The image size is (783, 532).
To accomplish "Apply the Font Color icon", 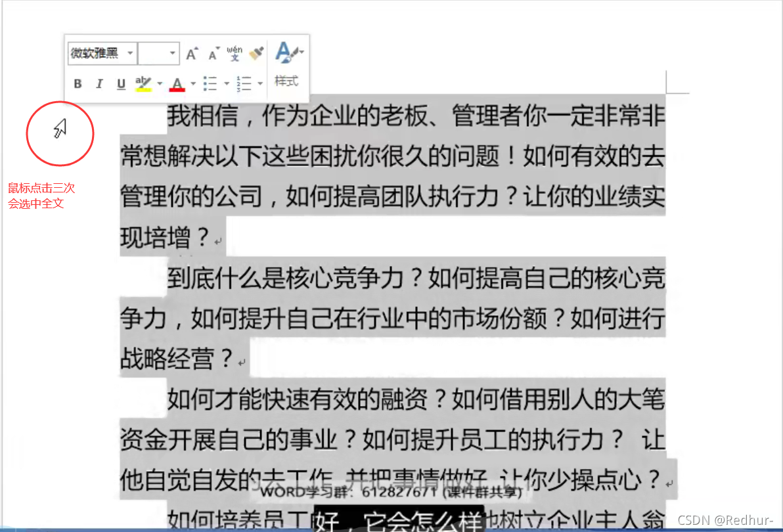I will click(x=177, y=83).
